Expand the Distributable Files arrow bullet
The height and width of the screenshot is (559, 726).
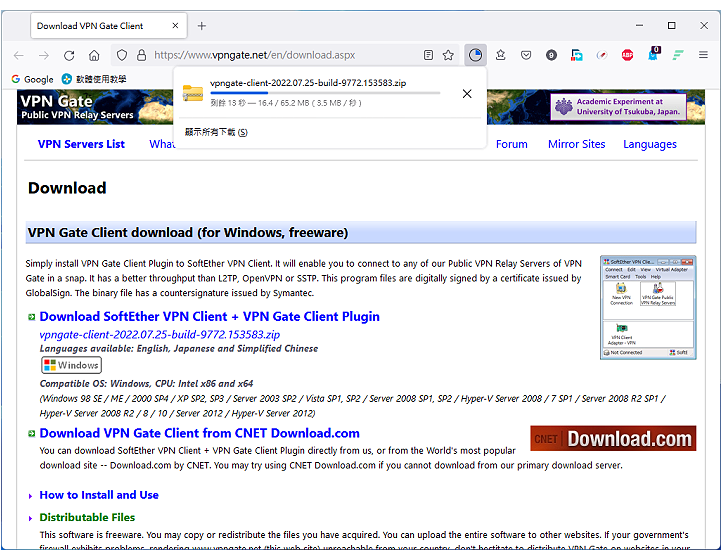(x=31, y=518)
